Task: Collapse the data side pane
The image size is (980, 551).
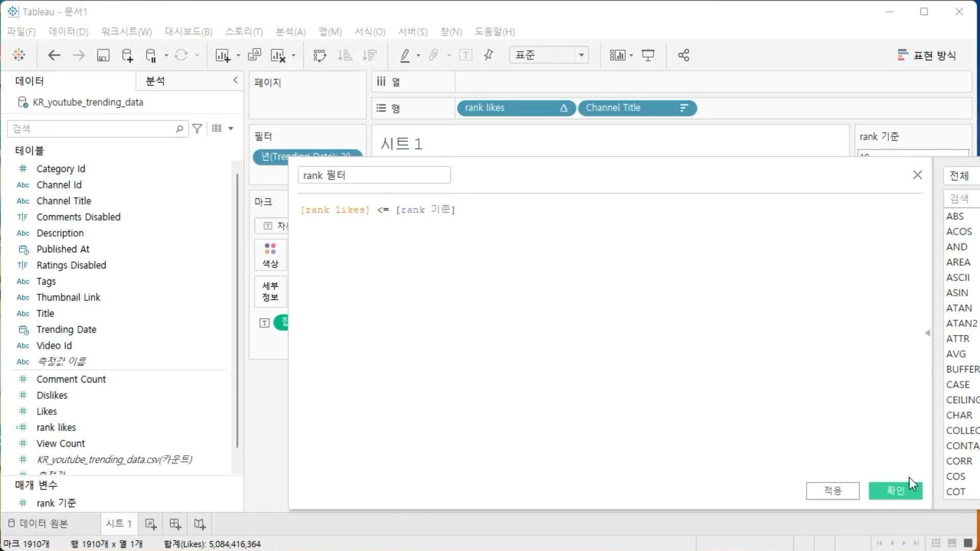Action: pos(235,80)
